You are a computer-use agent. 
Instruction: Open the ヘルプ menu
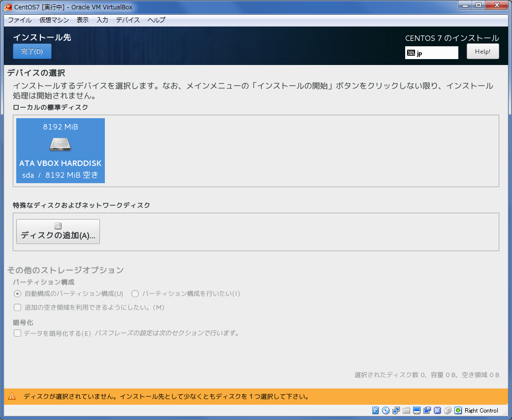point(157,20)
